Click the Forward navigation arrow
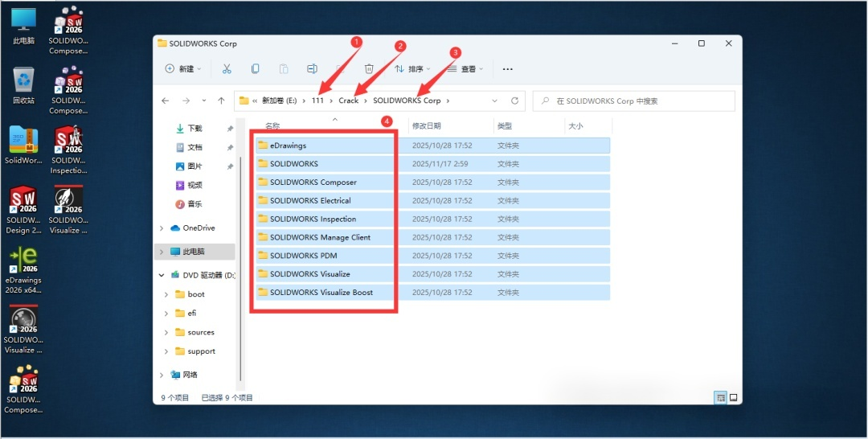The image size is (868, 439). [186, 101]
